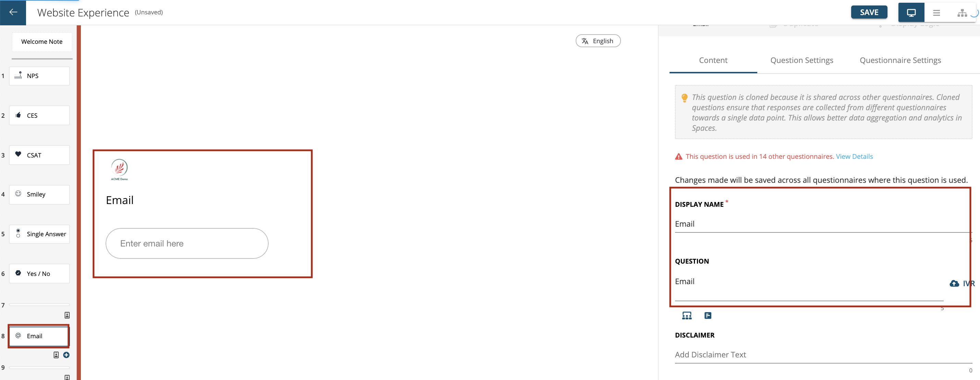Click the Smiley question type icon

point(20,194)
